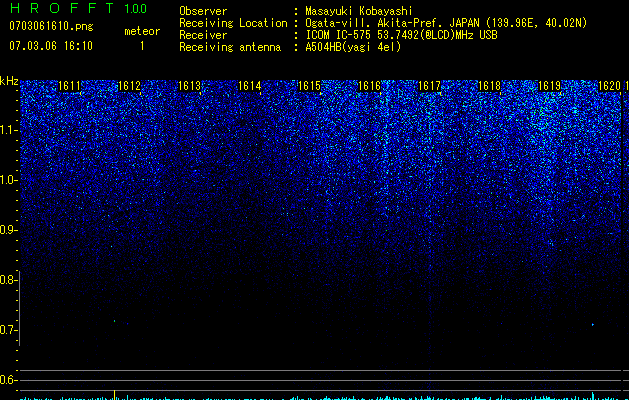Image resolution: width=629 pixels, height=400 pixels.
Task: Click the 1617 time marker
Action: (429, 86)
